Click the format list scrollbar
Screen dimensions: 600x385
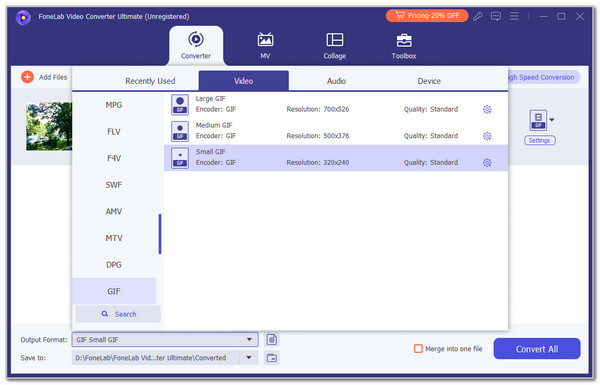160,234
